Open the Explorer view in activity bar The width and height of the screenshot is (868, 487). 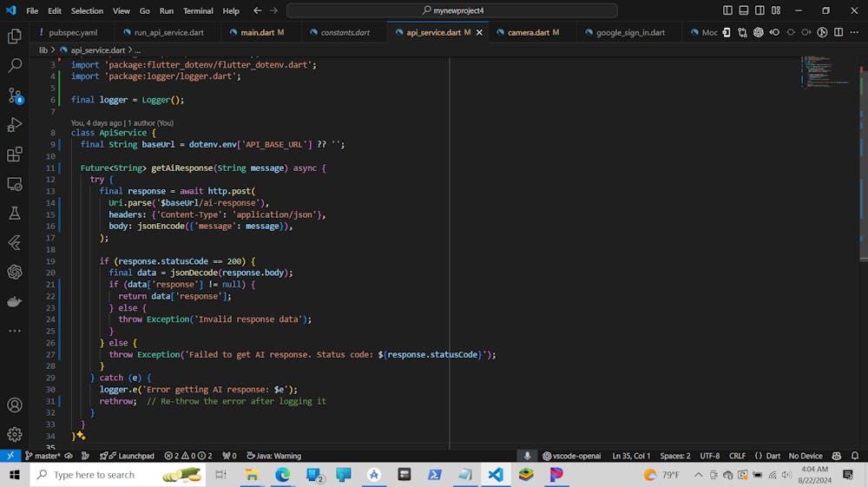click(x=15, y=36)
